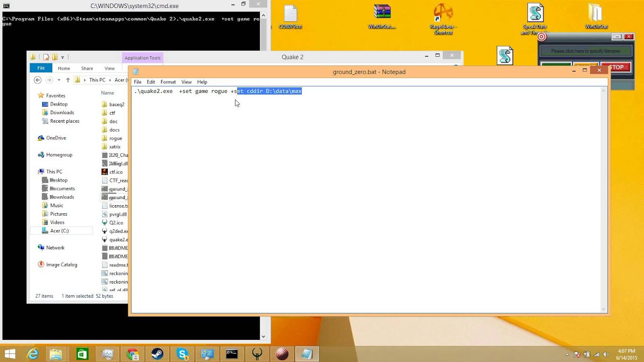Select Homegroup in the navigation pane
The image size is (644, 362).
point(59,155)
